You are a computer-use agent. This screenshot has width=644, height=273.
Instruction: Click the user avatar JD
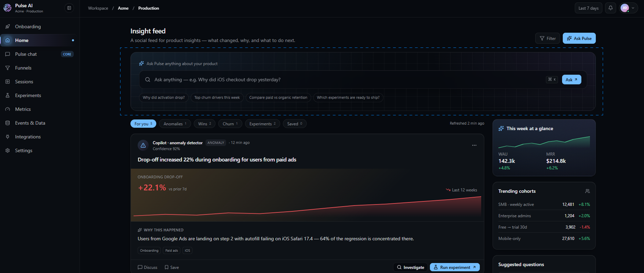(625, 8)
